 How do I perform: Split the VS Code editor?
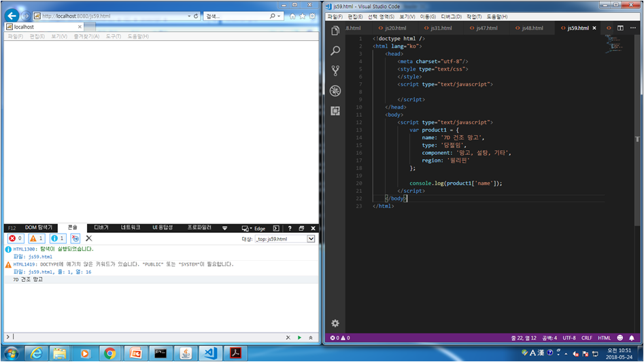point(620,28)
